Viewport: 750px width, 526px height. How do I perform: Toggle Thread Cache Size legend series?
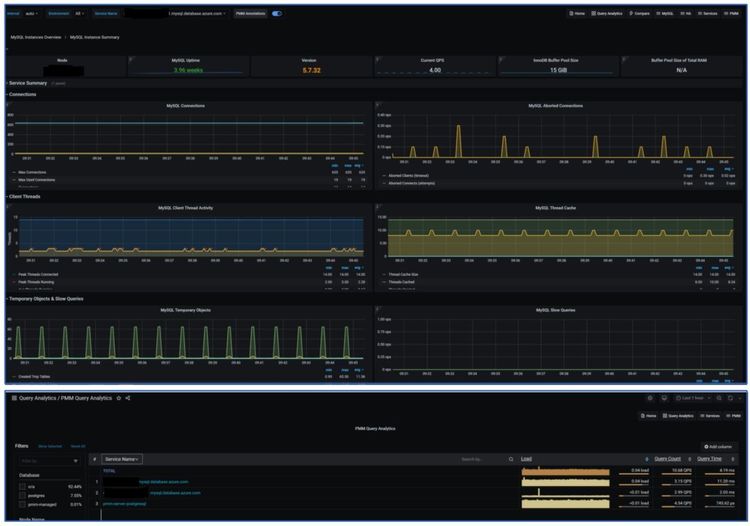(x=403, y=274)
